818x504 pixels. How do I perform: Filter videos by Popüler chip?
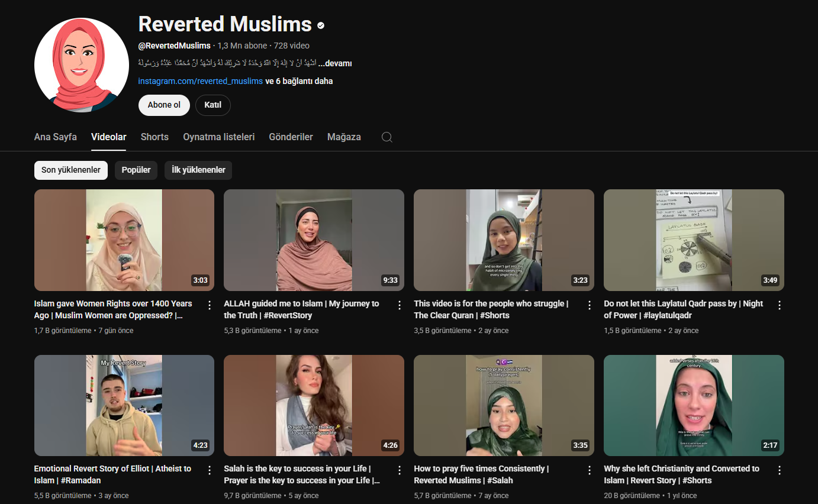[136, 170]
